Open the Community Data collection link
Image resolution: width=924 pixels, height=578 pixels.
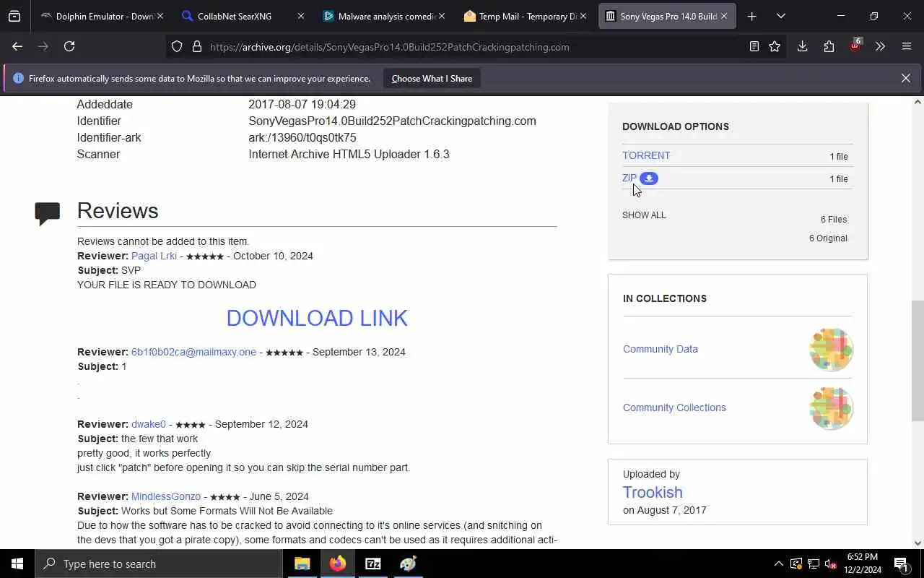(661, 349)
